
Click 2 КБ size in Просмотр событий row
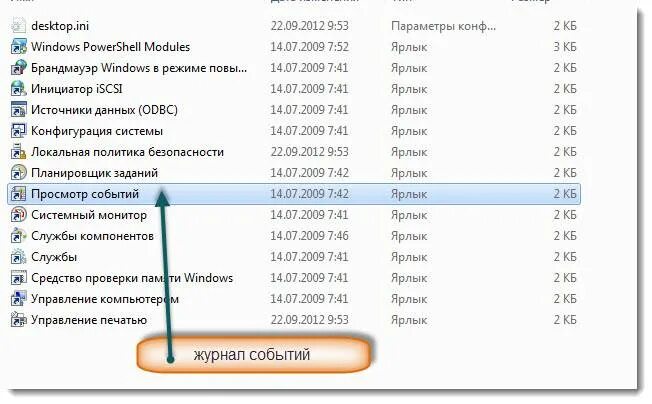coord(565,194)
